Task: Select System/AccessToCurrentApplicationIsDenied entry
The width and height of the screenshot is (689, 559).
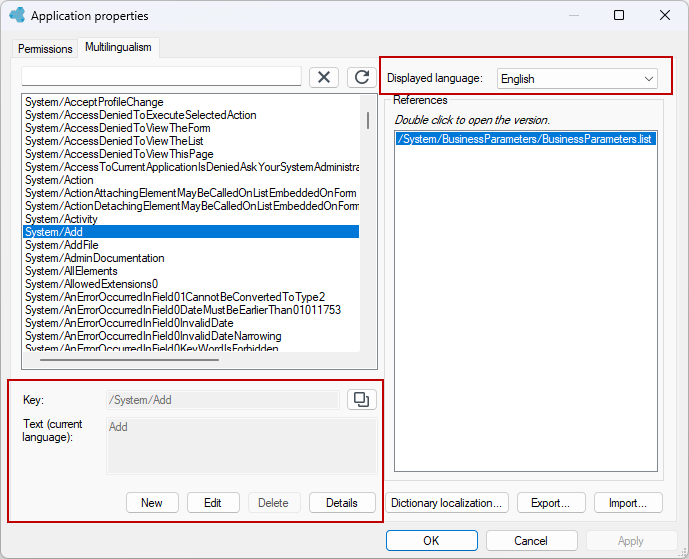Action: (x=191, y=167)
